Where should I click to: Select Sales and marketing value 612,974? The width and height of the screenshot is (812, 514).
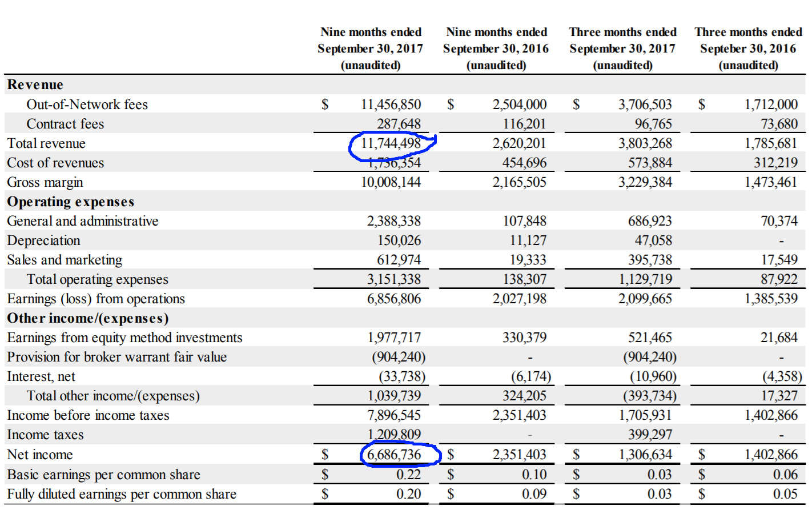click(x=399, y=260)
